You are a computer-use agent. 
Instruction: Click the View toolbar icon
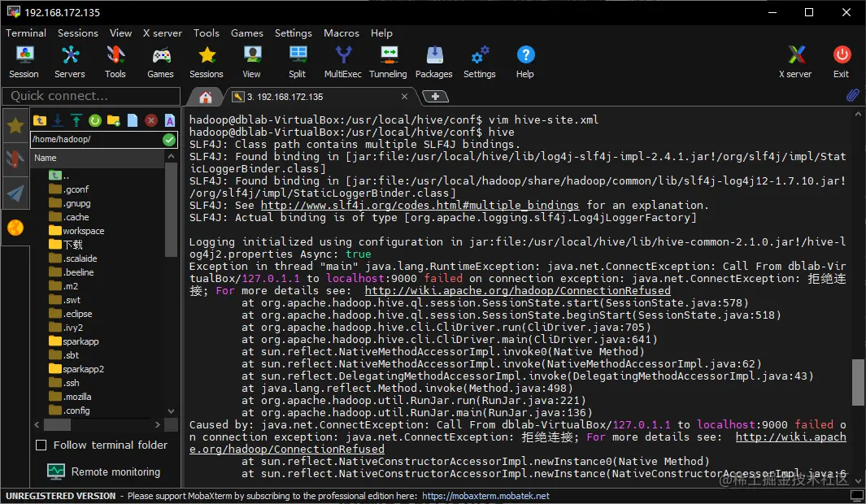252,62
